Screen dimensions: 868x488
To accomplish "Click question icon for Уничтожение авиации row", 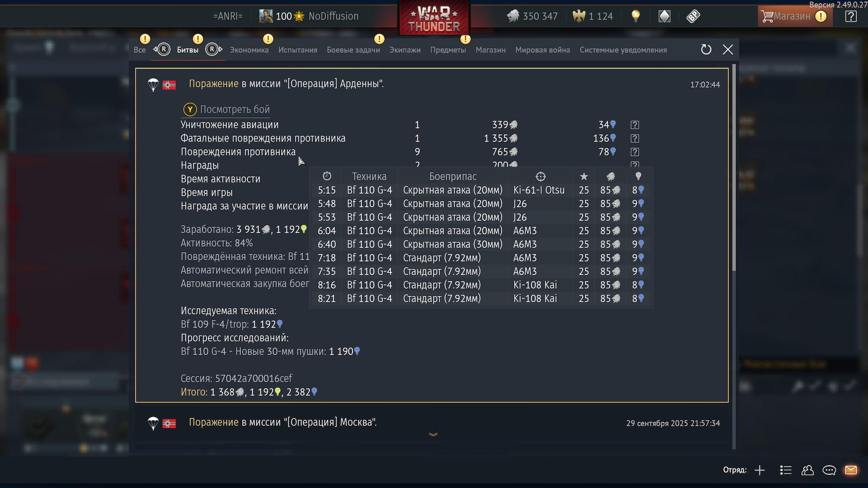I will [x=635, y=125].
